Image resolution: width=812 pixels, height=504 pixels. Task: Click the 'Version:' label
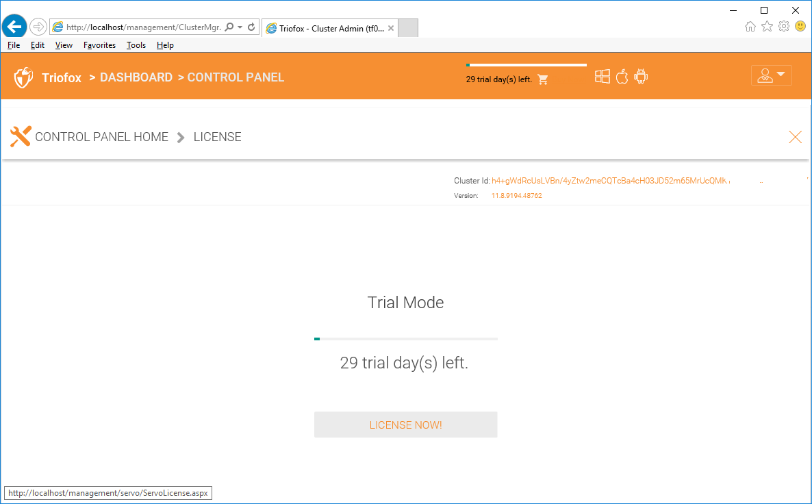coord(466,196)
